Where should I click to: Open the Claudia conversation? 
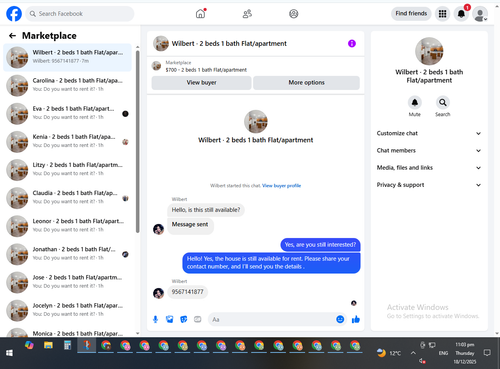pyautogui.click(x=67, y=198)
